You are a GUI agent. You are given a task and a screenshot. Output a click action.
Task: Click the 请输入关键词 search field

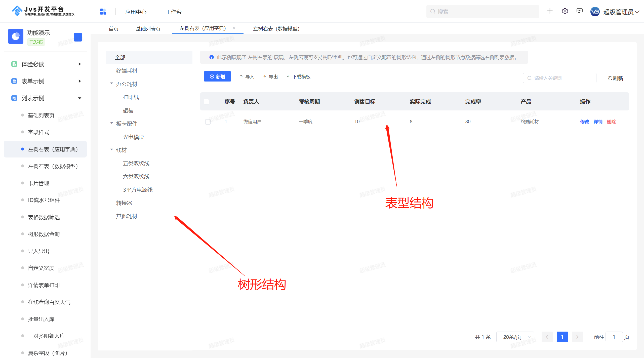tap(559, 78)
